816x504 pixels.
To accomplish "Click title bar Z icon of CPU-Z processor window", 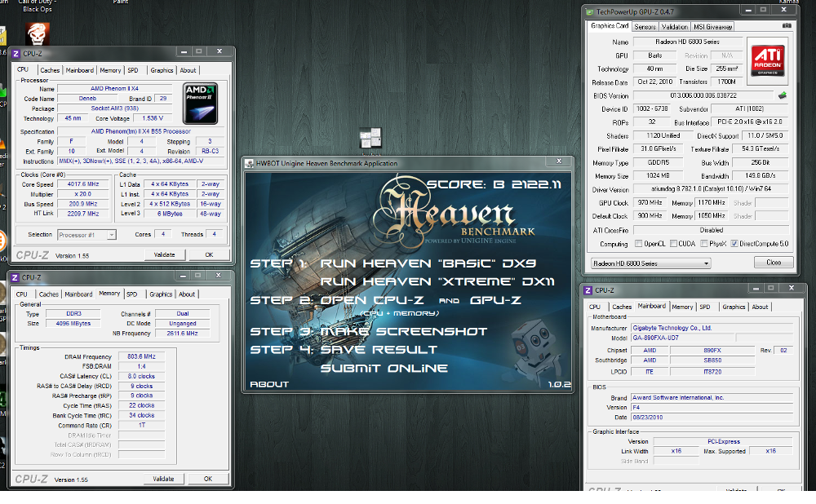I will pos(16,54).
